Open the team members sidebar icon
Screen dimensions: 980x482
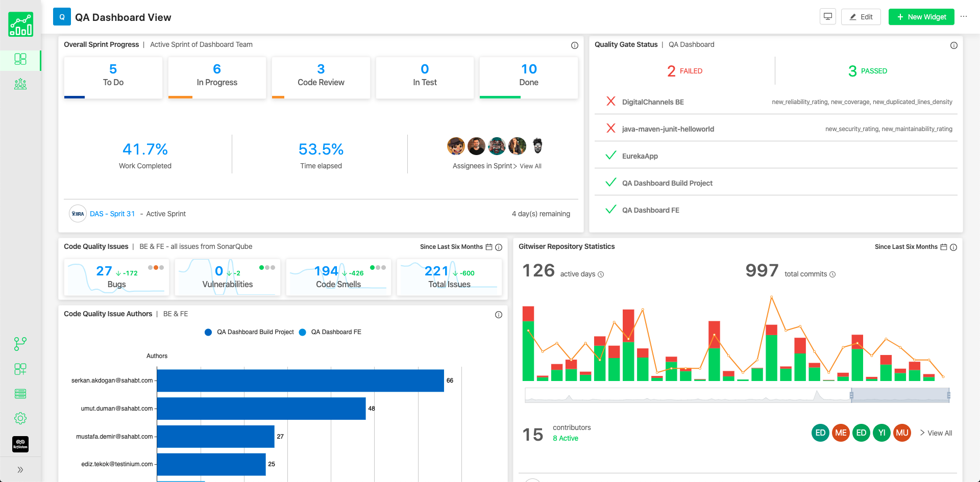[x=20, y=84]
